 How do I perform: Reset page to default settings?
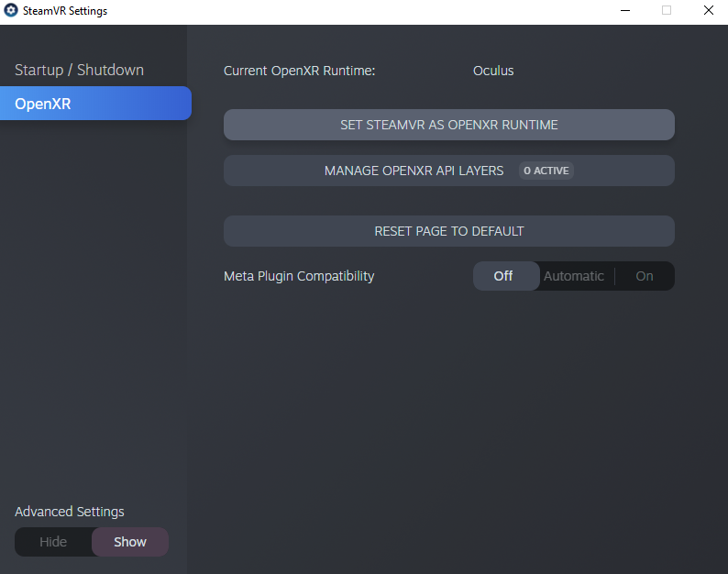point(448,231)
